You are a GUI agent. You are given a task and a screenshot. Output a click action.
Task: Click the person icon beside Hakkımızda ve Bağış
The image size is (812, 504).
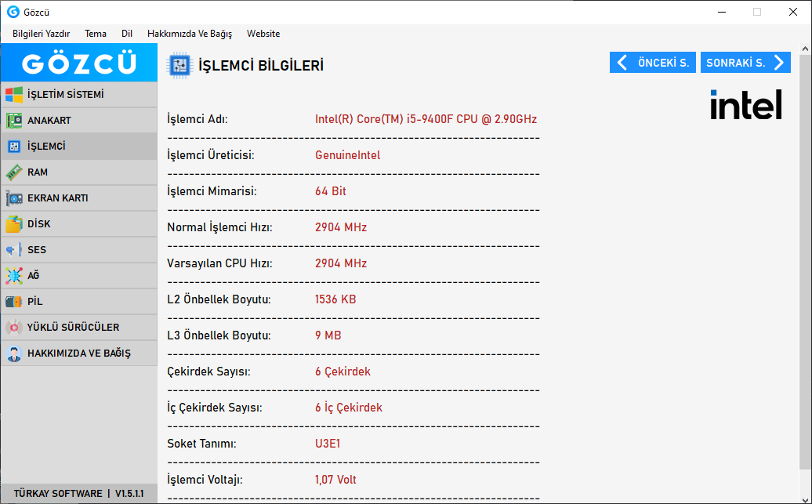pos(14,354)
